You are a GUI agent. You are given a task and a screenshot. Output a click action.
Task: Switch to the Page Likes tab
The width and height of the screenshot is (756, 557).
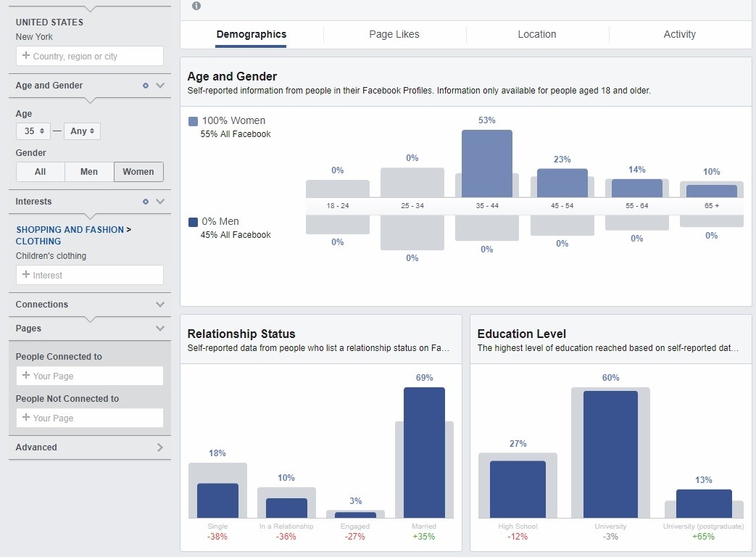click(394, 34)
